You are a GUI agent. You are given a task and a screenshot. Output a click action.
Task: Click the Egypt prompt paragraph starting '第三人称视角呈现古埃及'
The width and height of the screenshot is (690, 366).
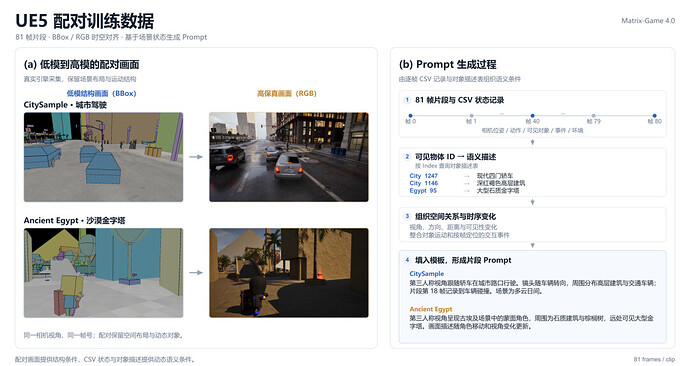532,322
